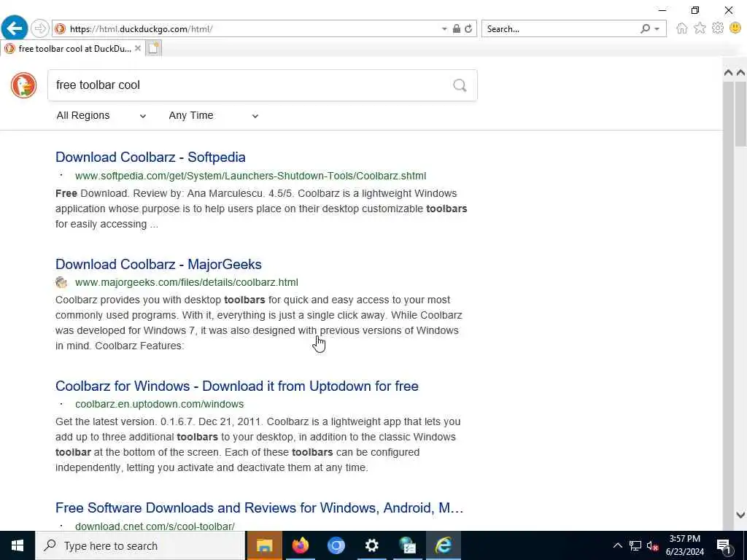Viewport: 747px width, 560px height.
Task: Click the IE 'Search...' box
Action: click(x=560, y=29)
